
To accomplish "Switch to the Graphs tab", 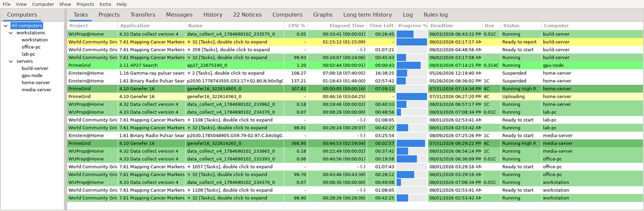I will [x=322, y=15].
